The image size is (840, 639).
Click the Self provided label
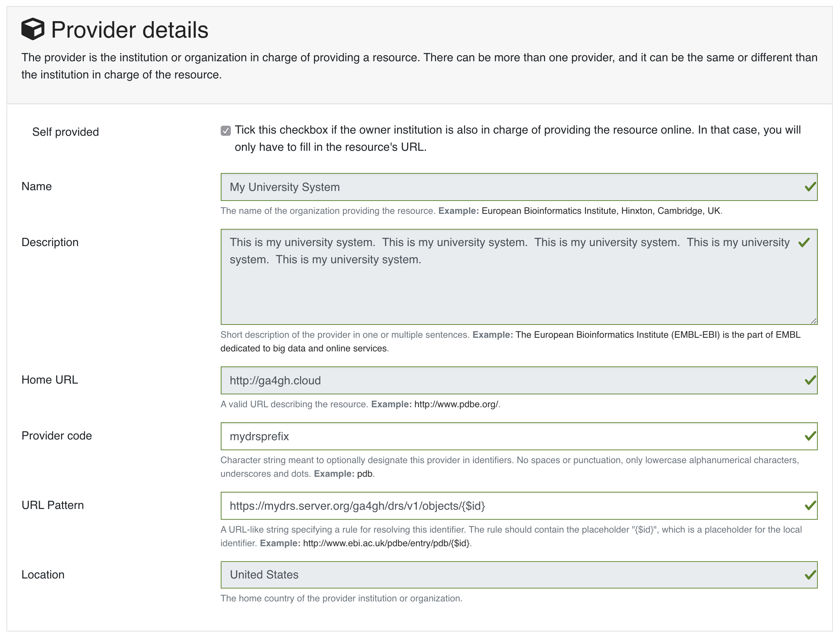pos(66,132)
